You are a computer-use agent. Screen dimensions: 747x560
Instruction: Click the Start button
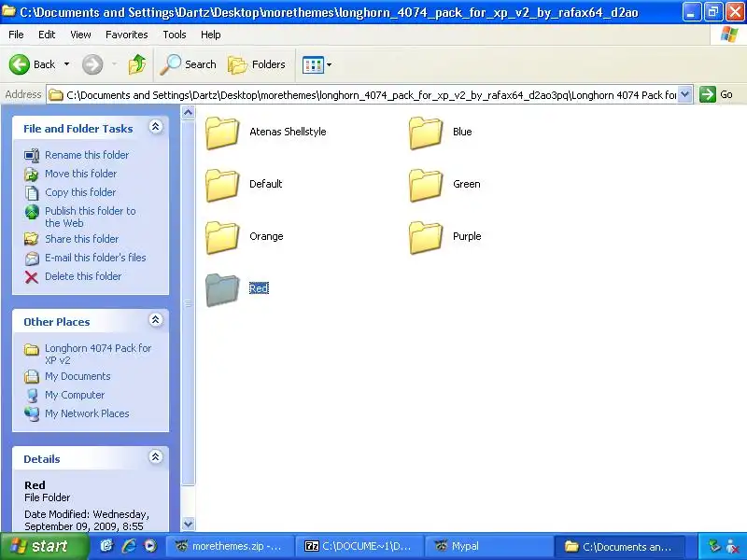pos(44,546)
